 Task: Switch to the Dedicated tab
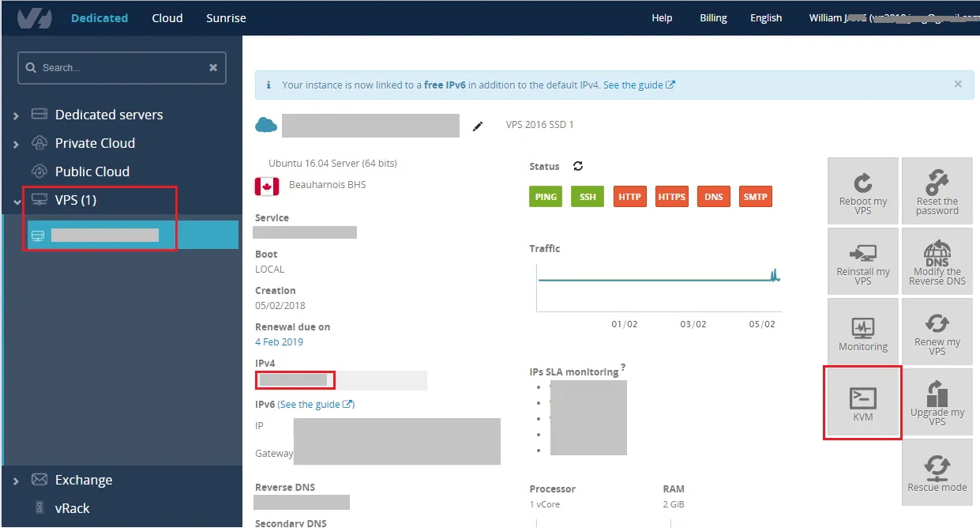(x=100, y=17)
